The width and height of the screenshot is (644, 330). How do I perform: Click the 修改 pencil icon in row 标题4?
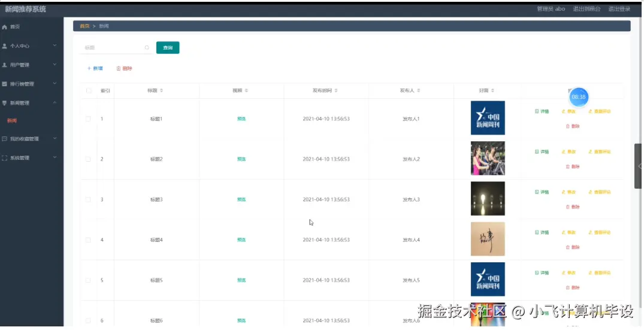[x=564, y=232]
